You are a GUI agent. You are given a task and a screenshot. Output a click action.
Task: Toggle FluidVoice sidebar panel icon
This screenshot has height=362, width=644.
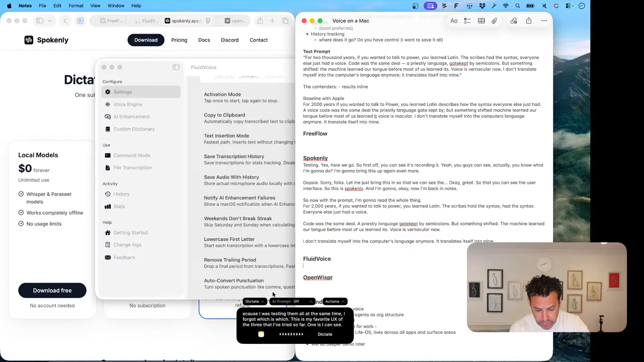click(x=176, y=67)
